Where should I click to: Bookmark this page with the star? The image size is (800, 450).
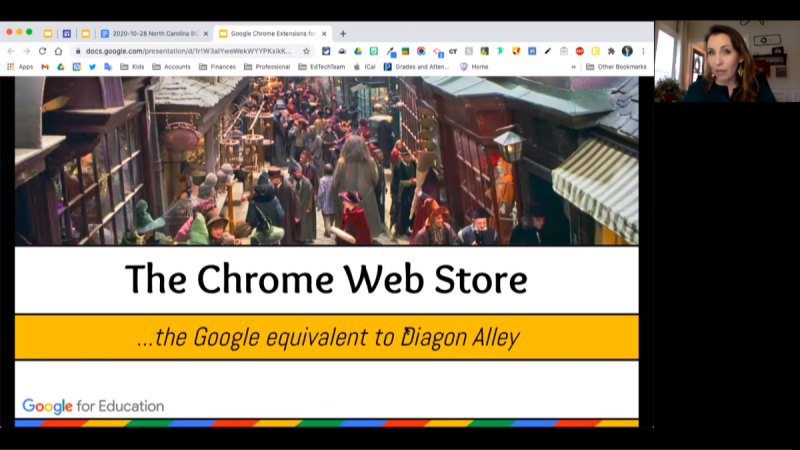click(306, 51)
